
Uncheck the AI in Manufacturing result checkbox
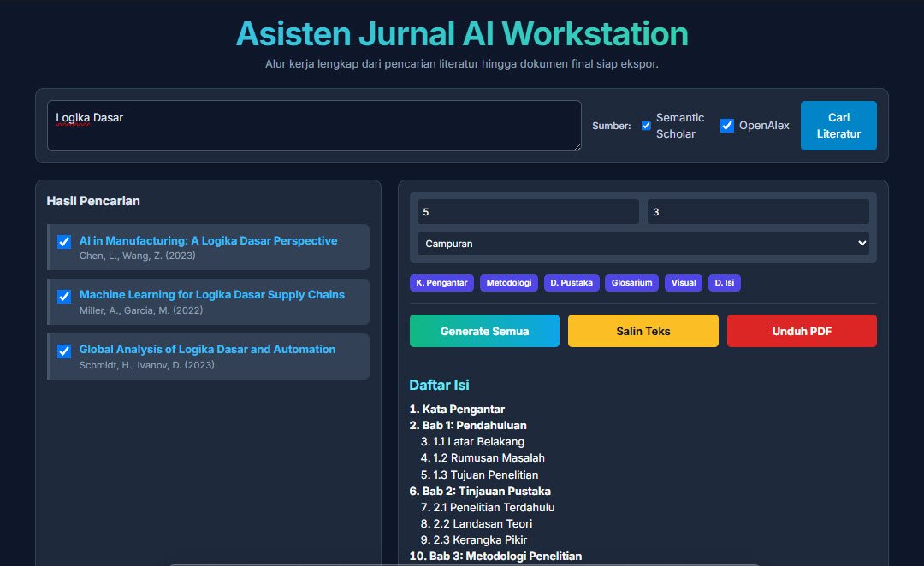click(x=64, y=241)
